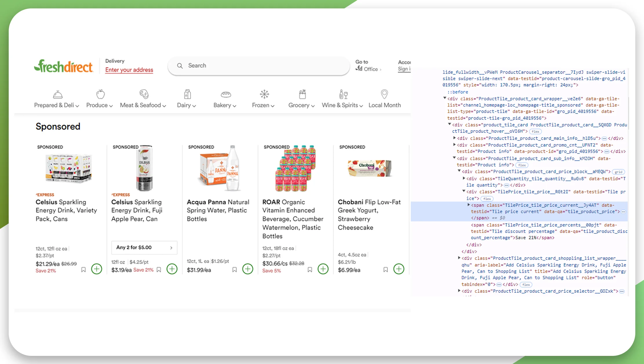
Task: Click the Wine & Spirits bottle icon
Action: pos(343,94)
